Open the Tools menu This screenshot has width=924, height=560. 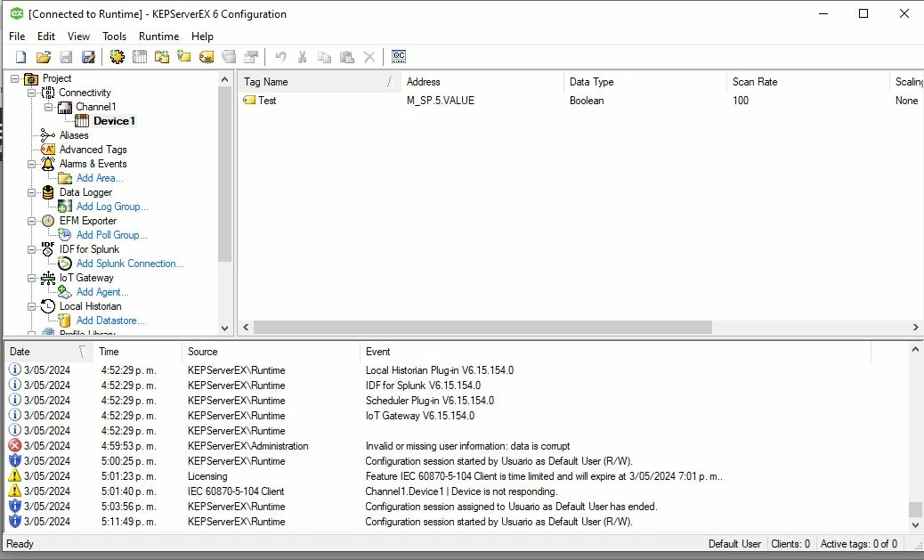pos(114,37)
